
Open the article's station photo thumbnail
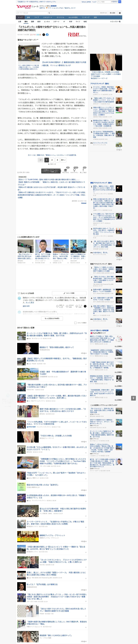29,53
